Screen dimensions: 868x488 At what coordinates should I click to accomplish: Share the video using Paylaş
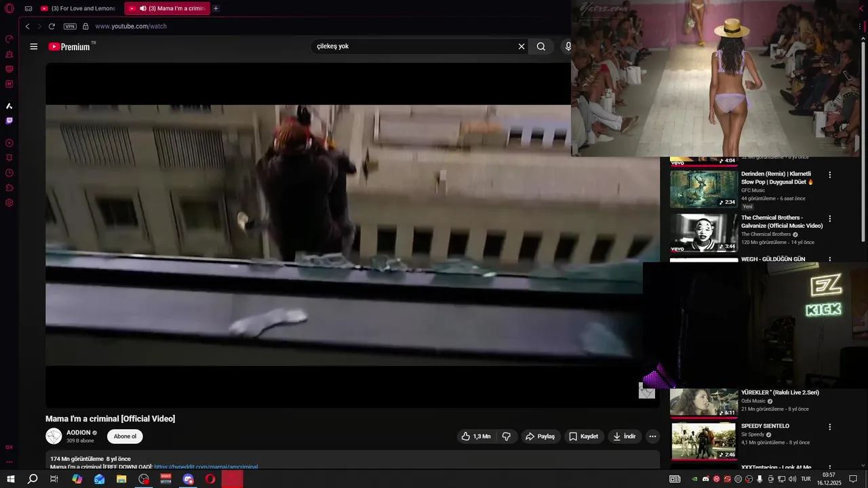[x=540, y=436]
